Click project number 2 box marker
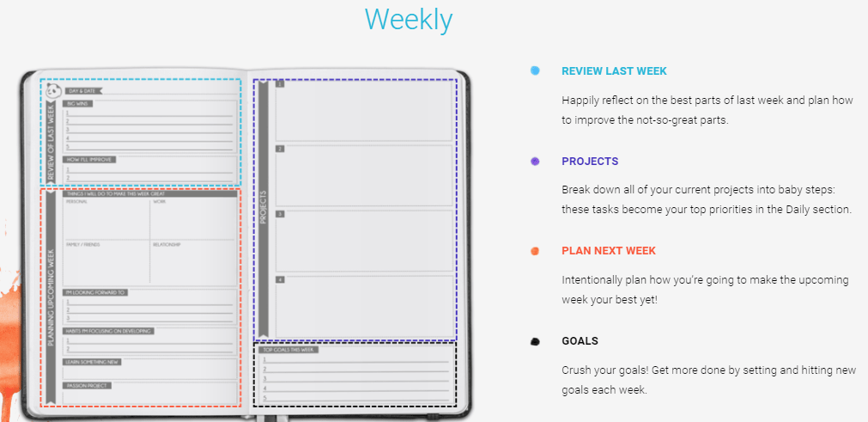The height and width of the screenshot is (422, 868). pyautogui.click(x=280, y=149)
